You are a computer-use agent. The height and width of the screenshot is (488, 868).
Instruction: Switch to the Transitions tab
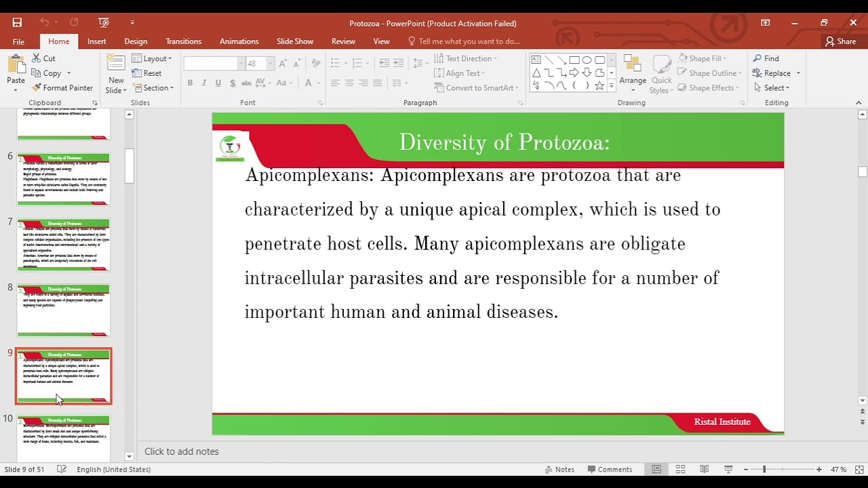click(x=183, y=41)
